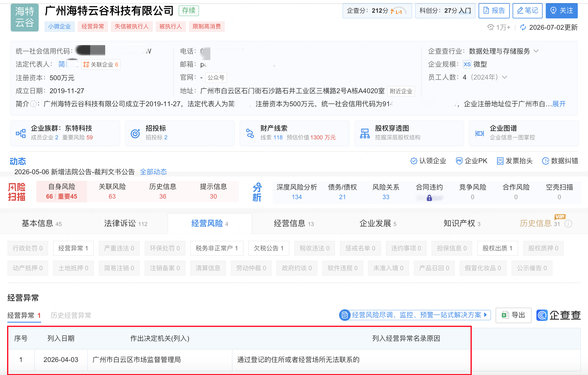Select 历史信息 36 risk scan tab
588x375 pixels.
pyautogui.click(x=163, y=191)
